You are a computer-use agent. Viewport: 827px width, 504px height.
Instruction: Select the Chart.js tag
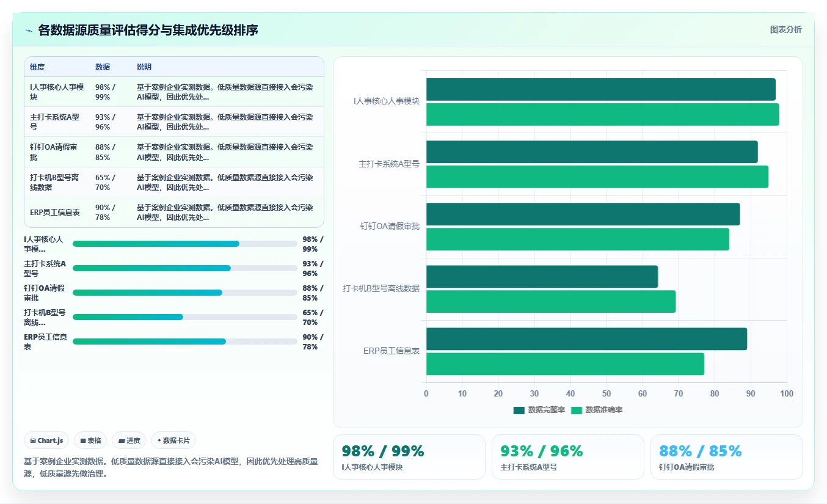pyautogui.click(x=47, y=440)
